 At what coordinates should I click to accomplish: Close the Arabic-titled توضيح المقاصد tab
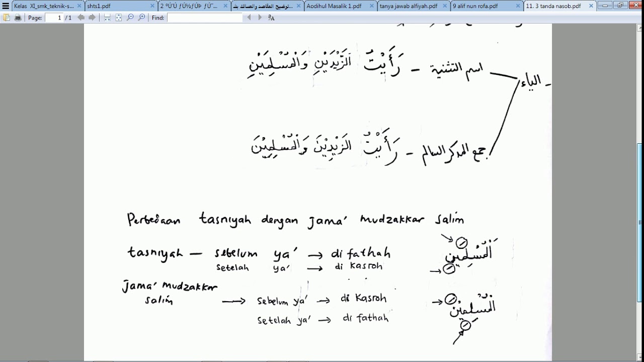pyautogui.click(x=298, y=6)
